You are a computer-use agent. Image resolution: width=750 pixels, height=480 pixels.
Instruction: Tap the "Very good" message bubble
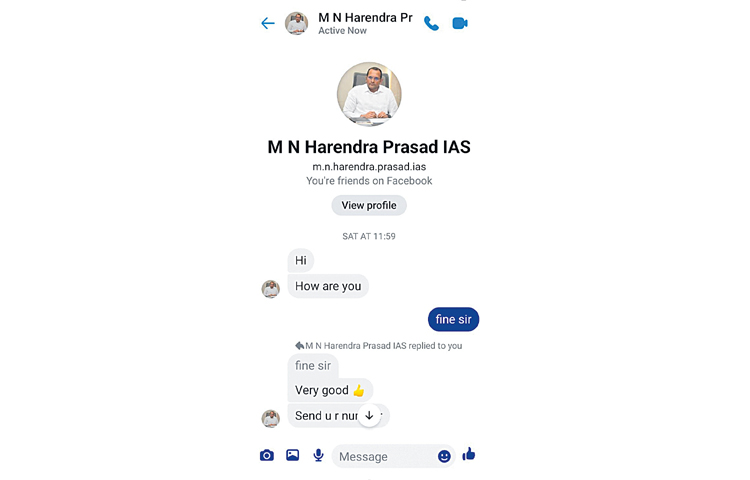click(330, 390)
